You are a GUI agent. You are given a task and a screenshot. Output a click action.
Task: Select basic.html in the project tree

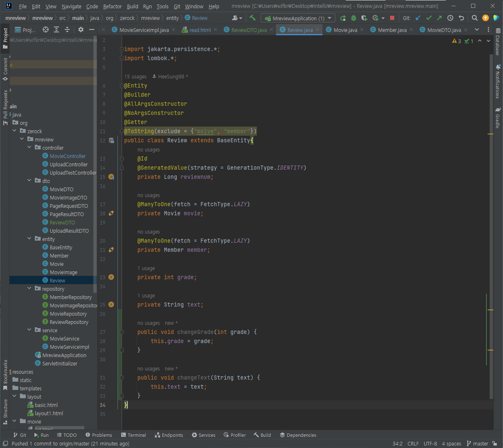click(46, 405)
